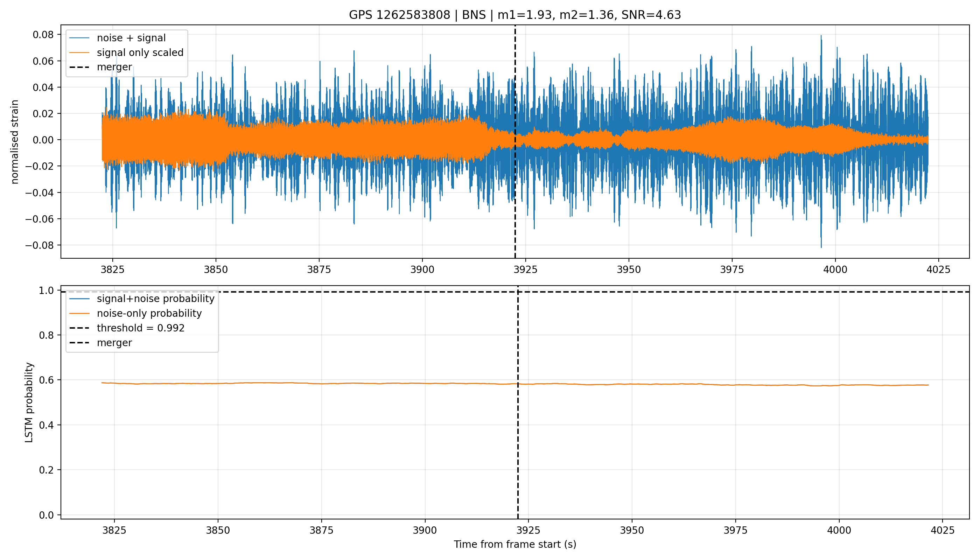Click the orange 'signal only scaled' legend line
Screen dimensions: 980x560
79,53
